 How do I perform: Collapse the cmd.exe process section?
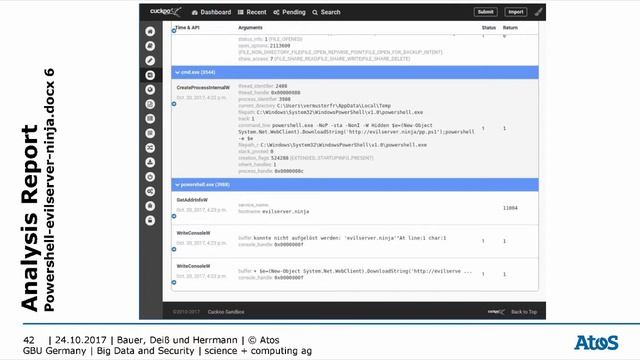[x=355, y=72]
